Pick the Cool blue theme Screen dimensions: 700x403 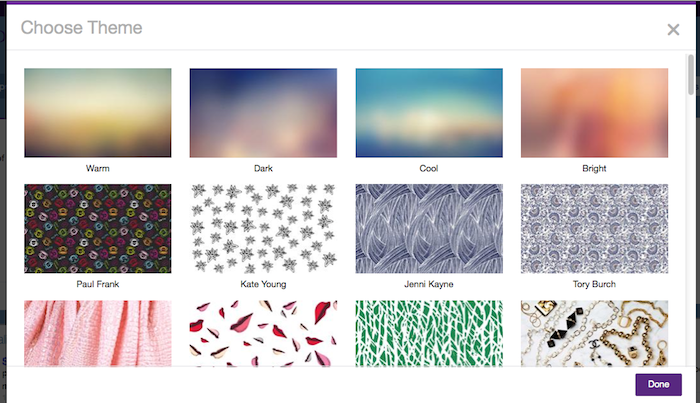pos(429,112)
